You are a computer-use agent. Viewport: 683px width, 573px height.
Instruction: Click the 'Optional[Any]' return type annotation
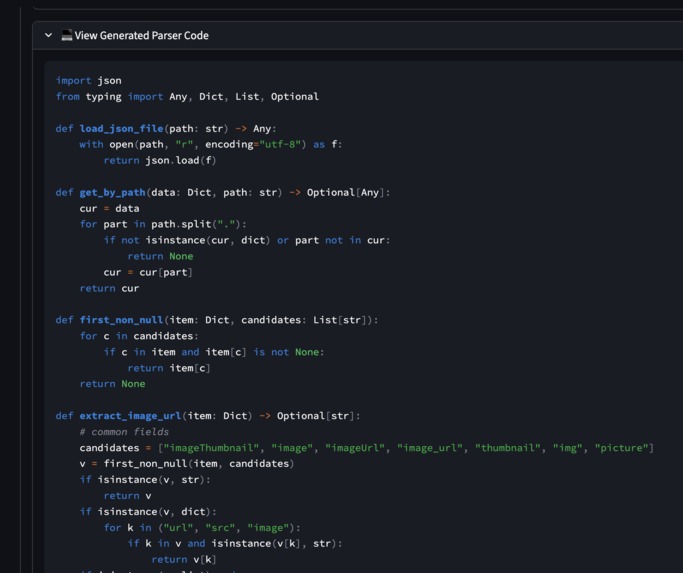point(345,193)
